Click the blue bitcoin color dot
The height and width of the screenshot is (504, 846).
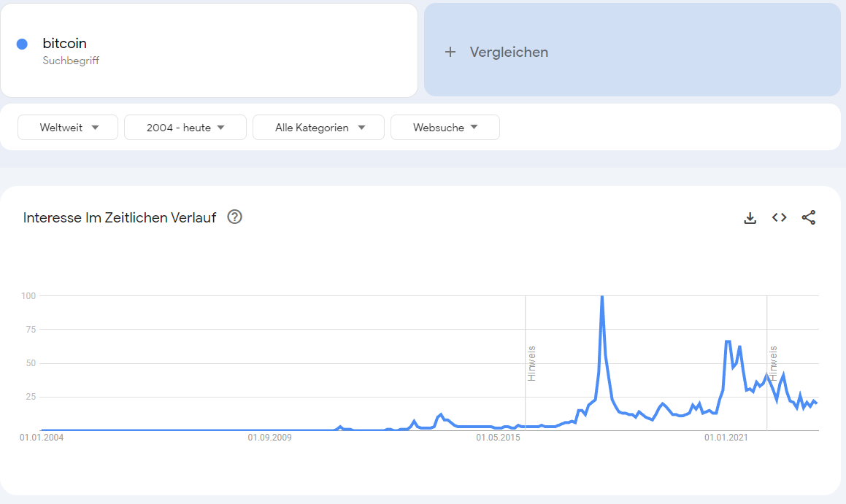point(22,44)
